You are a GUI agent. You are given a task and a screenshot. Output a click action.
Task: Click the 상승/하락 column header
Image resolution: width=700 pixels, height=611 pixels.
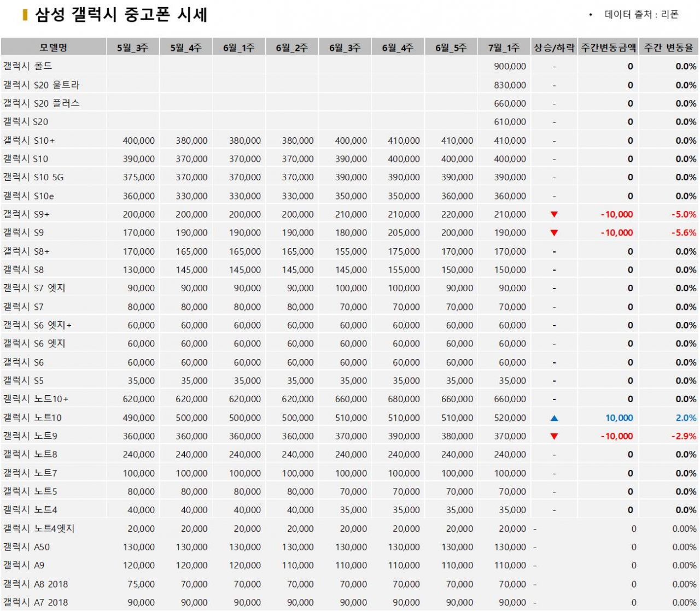[554, 48]
